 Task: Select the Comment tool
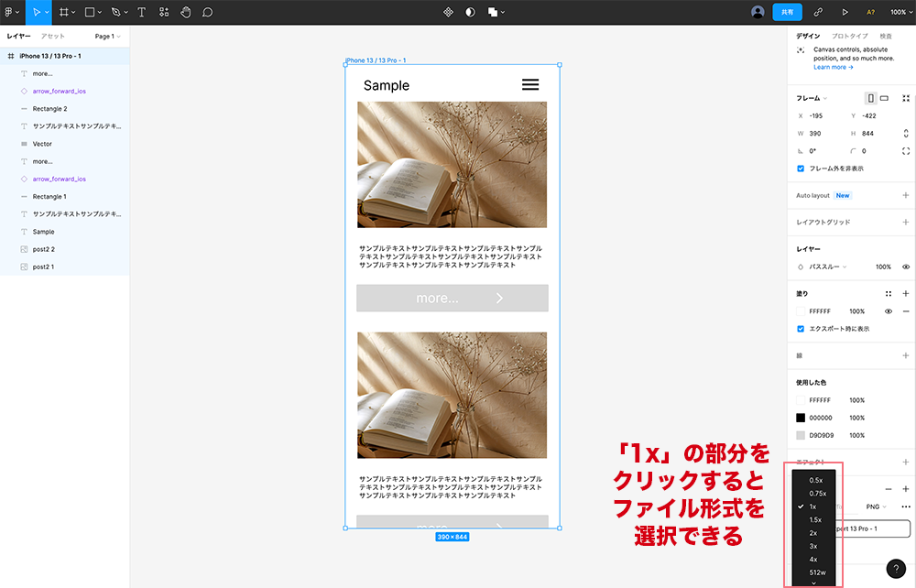pos(207,12)
